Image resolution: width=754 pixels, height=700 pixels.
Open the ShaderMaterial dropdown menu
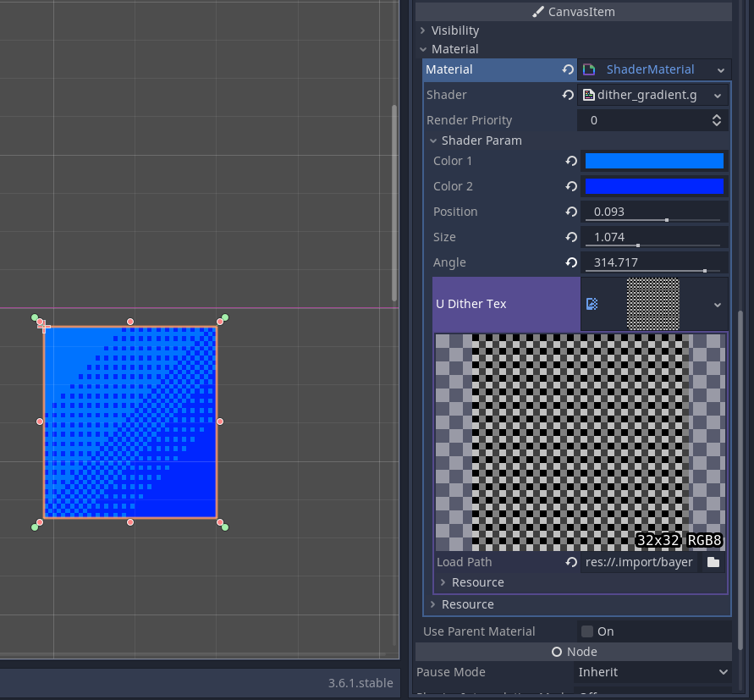720,69
